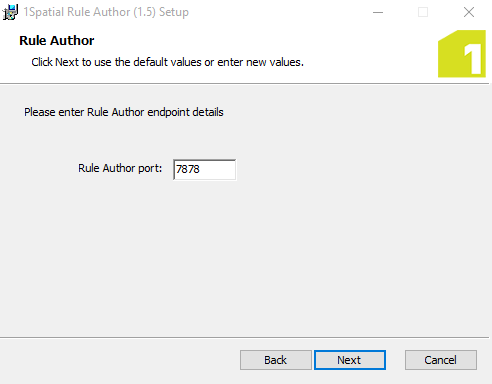Close the Setup window
Screen dimensions: 492x384
point(469,12)
